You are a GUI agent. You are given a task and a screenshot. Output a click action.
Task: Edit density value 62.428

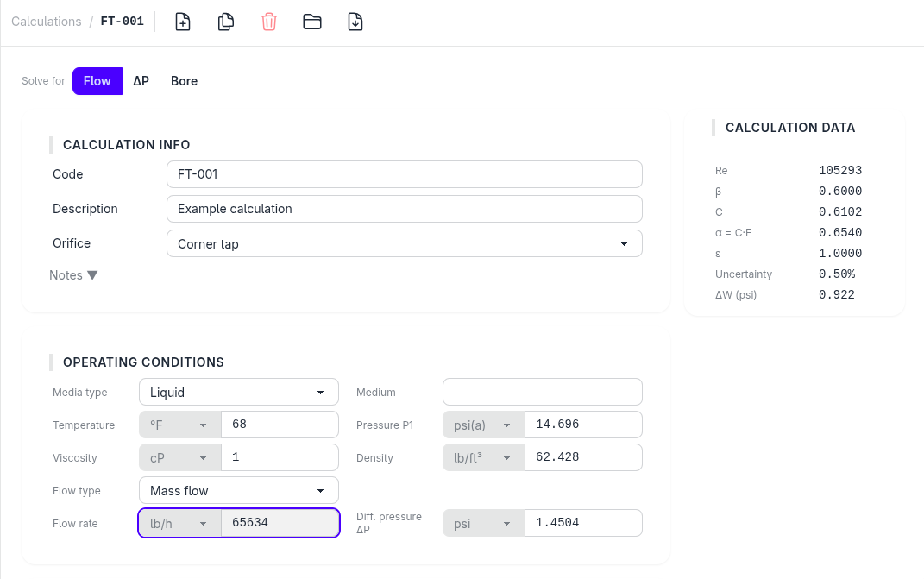tap(583, 457)
